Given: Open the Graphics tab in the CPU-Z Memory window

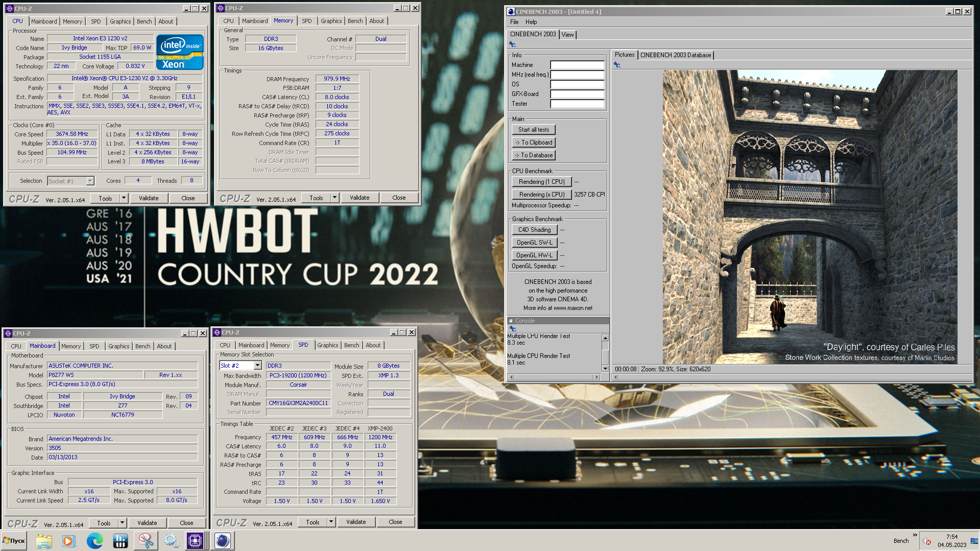Looking at the screenshot, I should [x=331, y=21].
